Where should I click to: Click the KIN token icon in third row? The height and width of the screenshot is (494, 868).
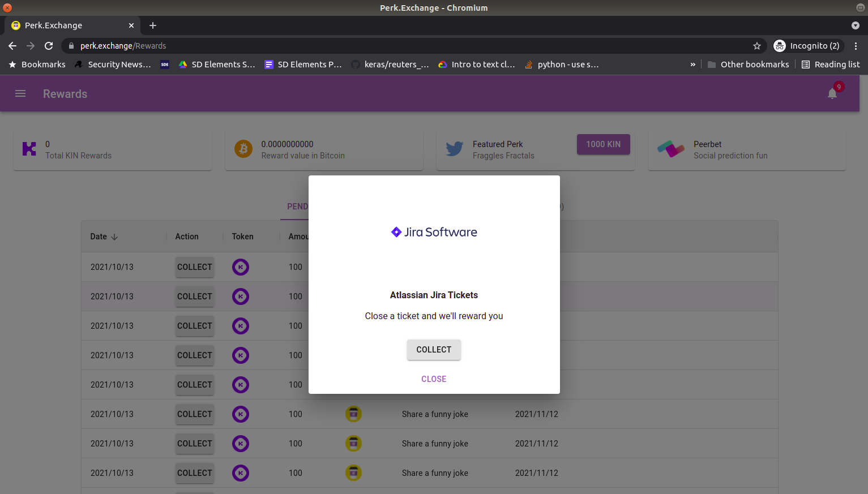click(241, 326)
